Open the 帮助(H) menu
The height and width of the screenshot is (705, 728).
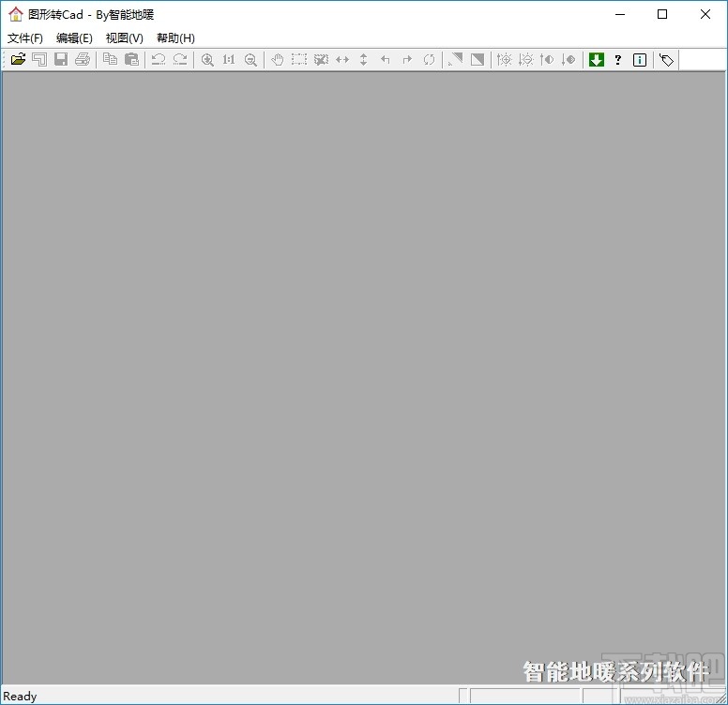point(175,37)
